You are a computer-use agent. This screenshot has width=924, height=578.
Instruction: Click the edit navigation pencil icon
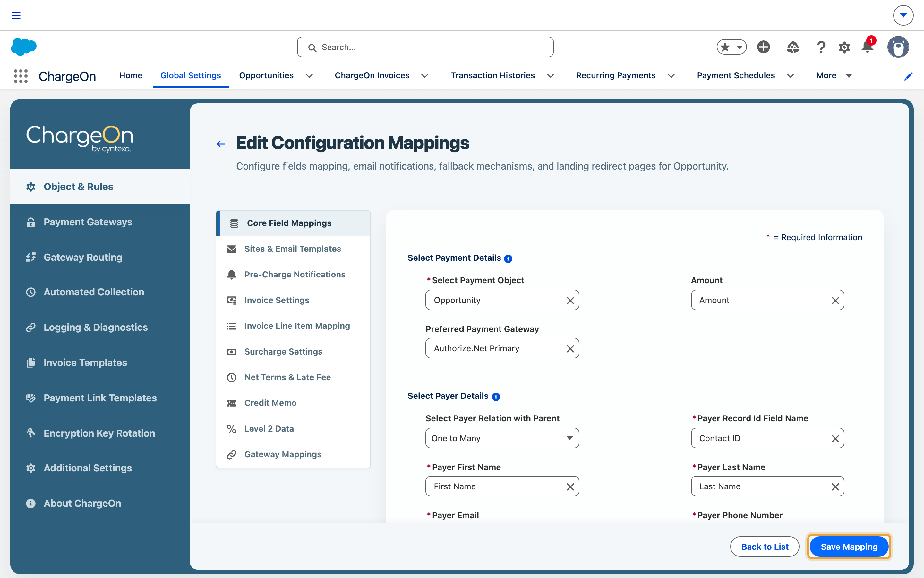coord(909,76)
